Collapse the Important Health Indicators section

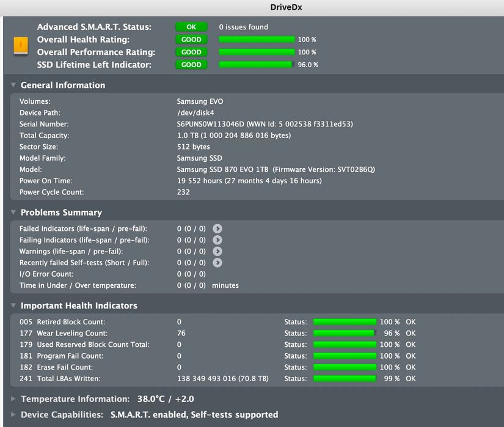click(x=13, y=305)
